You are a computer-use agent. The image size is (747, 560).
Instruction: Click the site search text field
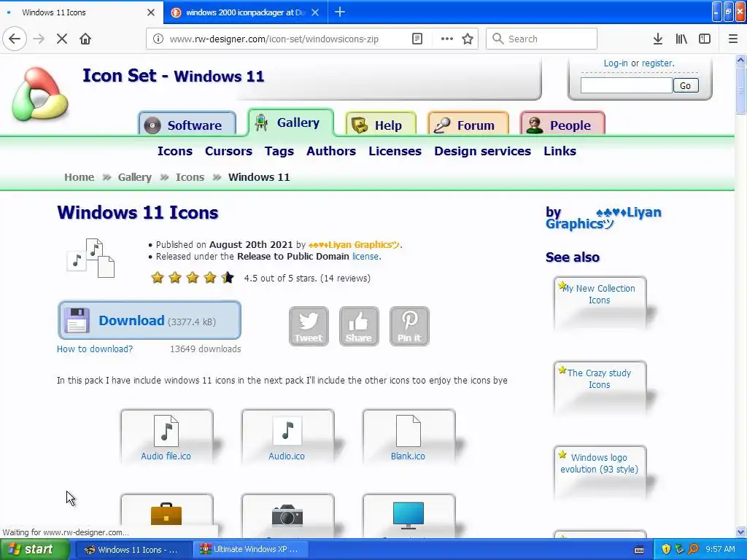coord(626,85)
